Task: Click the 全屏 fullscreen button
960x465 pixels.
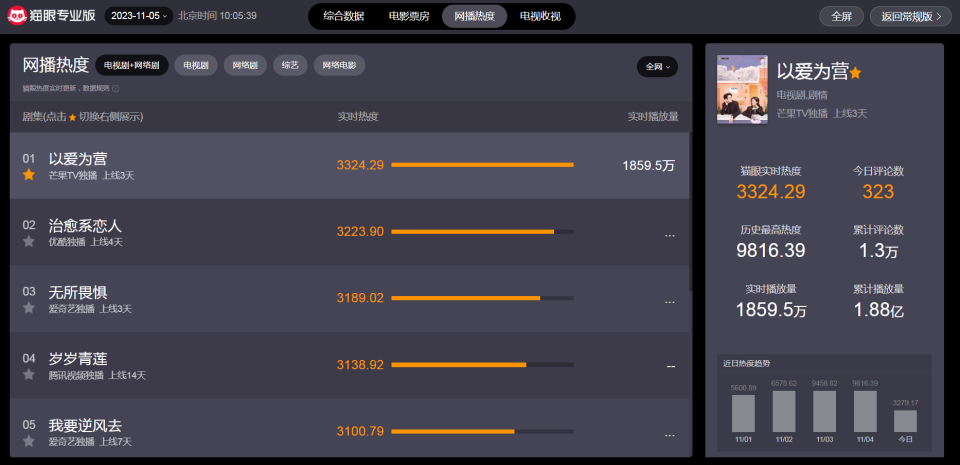Action: pos(841,17)
